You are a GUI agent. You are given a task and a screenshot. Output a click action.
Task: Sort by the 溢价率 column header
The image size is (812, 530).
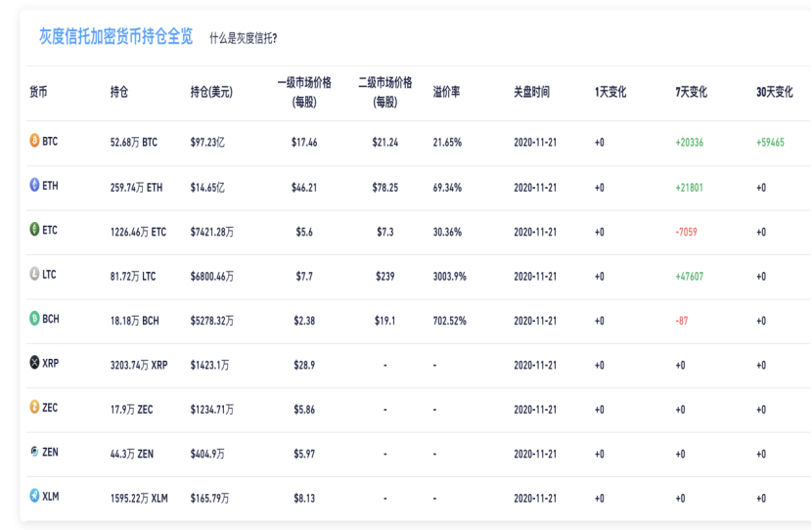(446, 92)
